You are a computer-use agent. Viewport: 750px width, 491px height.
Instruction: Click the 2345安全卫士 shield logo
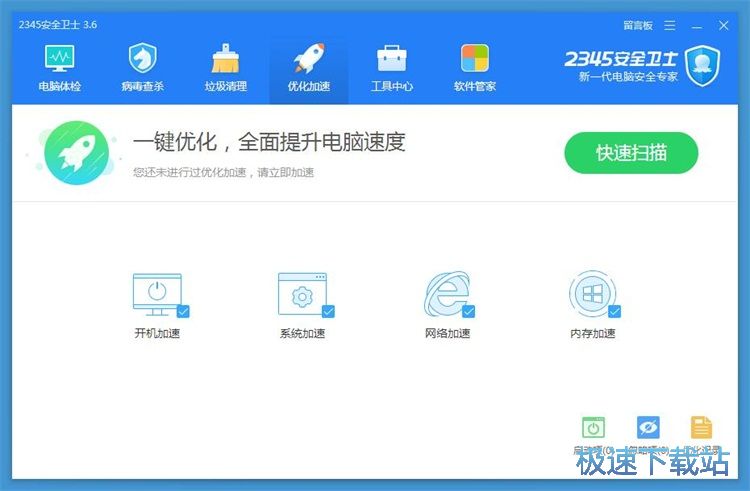(x=702, y=66)
